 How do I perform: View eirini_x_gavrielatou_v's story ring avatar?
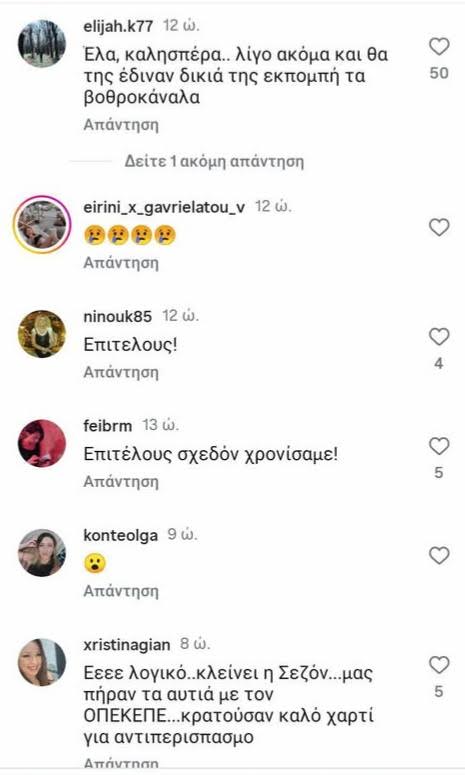pos(42,224)
